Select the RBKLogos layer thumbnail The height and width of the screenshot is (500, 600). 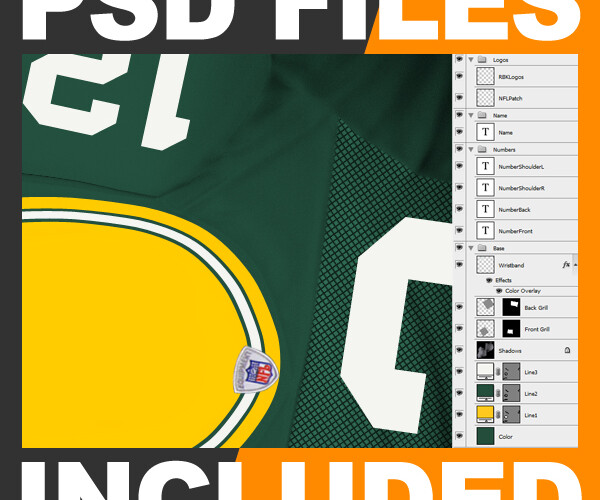485,77
